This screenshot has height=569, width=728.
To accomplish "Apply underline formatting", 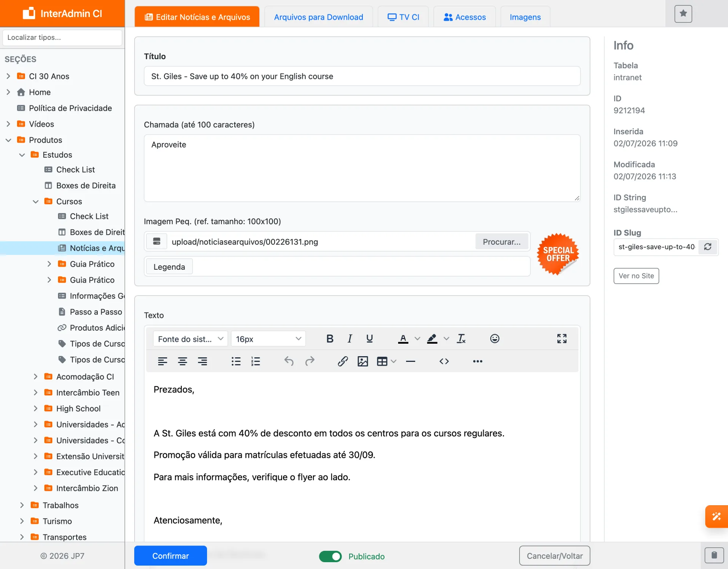I will (369, 339).
